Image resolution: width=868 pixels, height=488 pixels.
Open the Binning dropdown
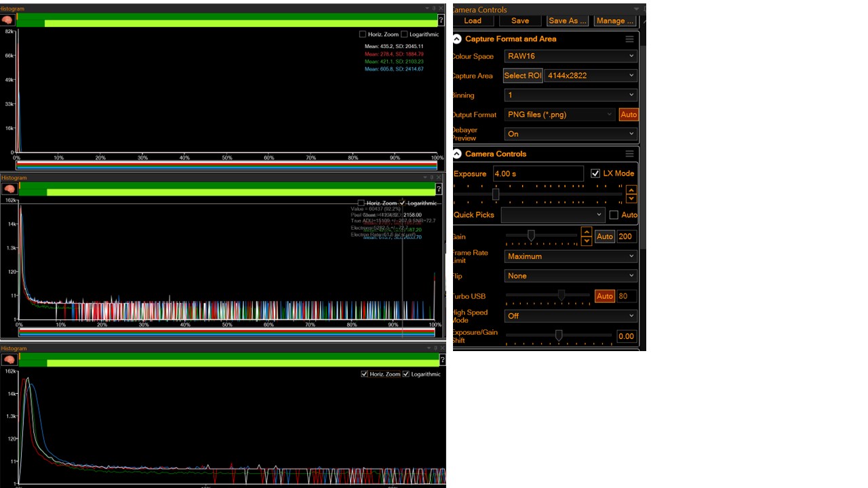click(x=571, y=95)
